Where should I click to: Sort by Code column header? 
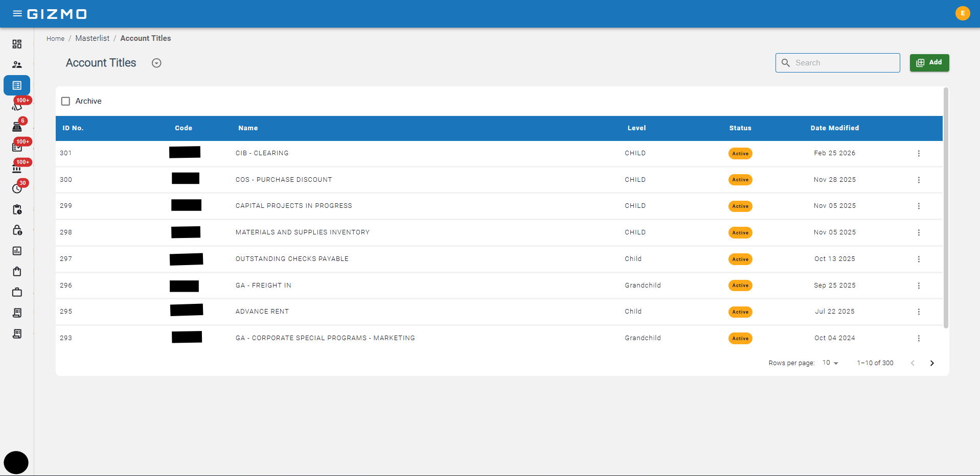(x=184, y=128)
